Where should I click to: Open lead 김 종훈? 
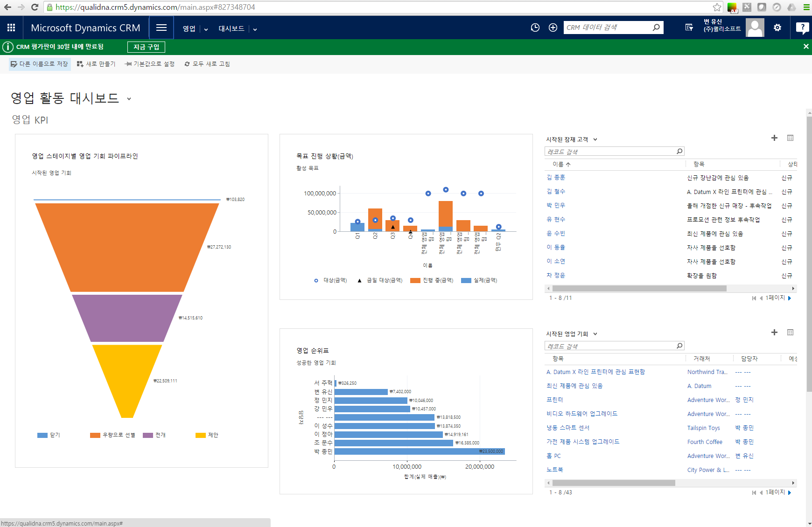click(556, 178)
